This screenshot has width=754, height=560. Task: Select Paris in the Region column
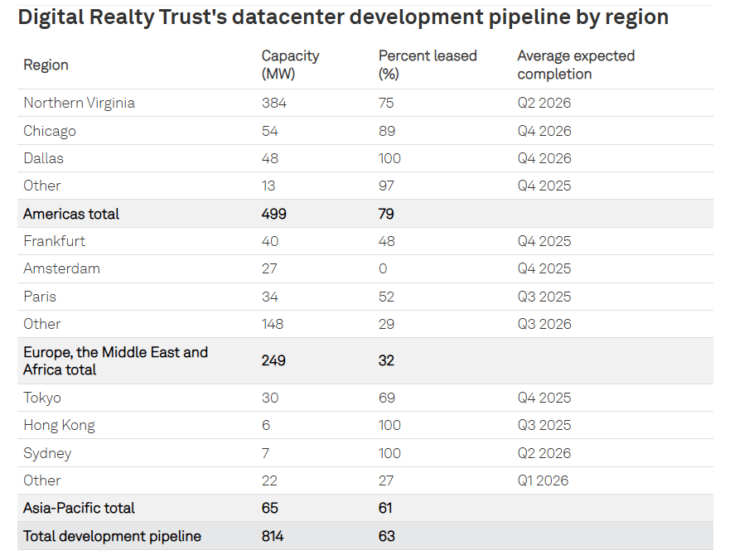tap(40, 297)
